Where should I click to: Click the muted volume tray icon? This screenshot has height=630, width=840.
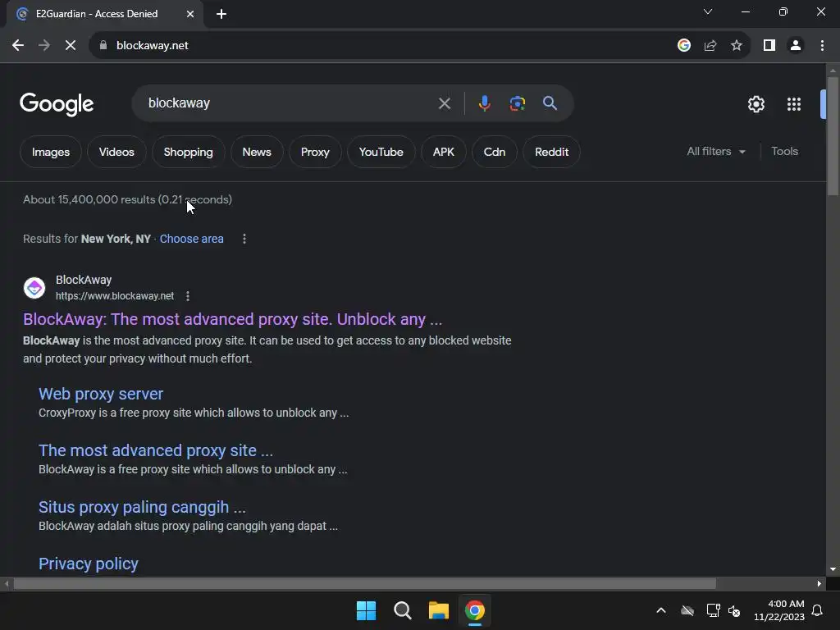[734, 610]
